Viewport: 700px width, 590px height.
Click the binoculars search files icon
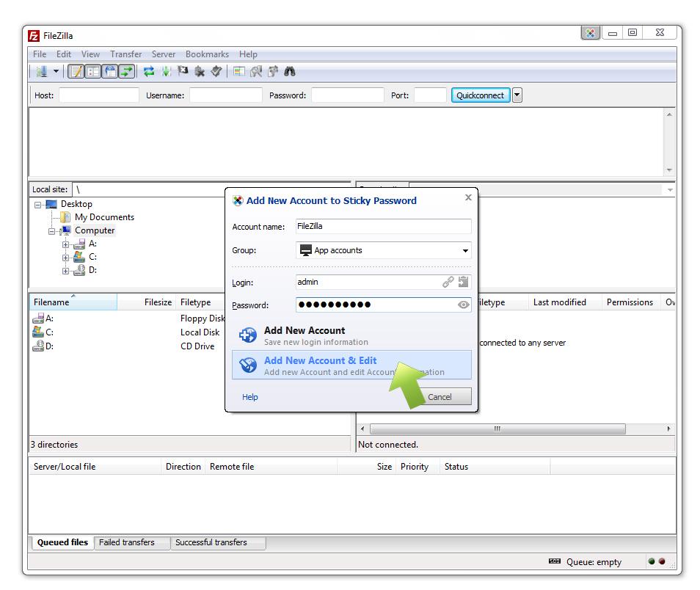pyautogui.click(x=290, y=71)
